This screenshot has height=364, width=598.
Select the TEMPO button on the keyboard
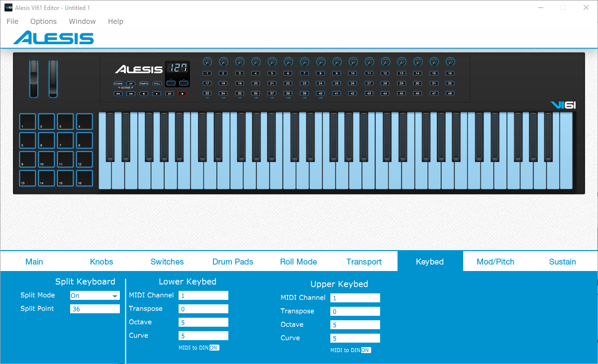[144, 84]
